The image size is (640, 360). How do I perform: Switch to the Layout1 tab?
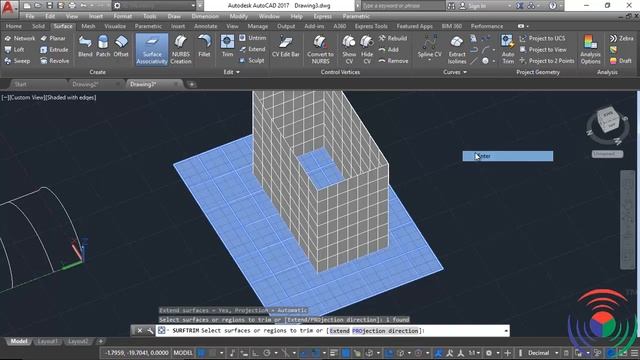point(47,341)
